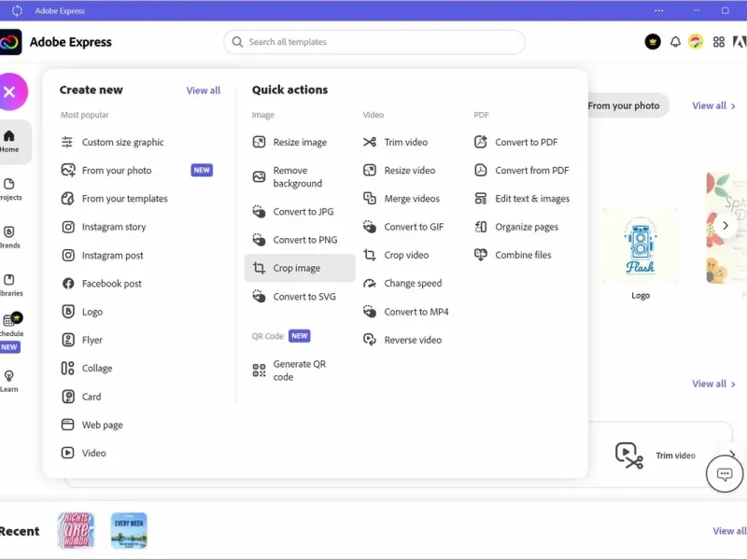Click the premium crown icon

[x=653, y=42]
